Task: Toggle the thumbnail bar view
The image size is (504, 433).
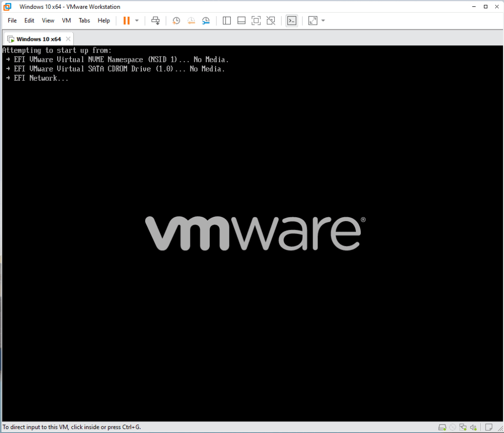Action: pyautogui.click(x=241, y=21)
